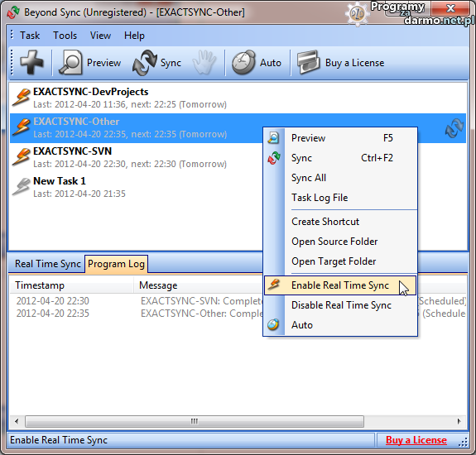This screenshot has height=455, width=476.
Task: Open the Help menu
Action: [134, 36]
